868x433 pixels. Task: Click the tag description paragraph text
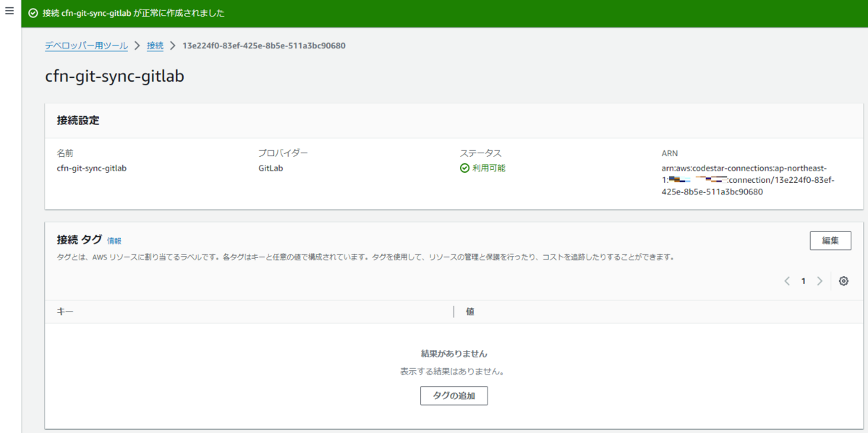(365, 257)
